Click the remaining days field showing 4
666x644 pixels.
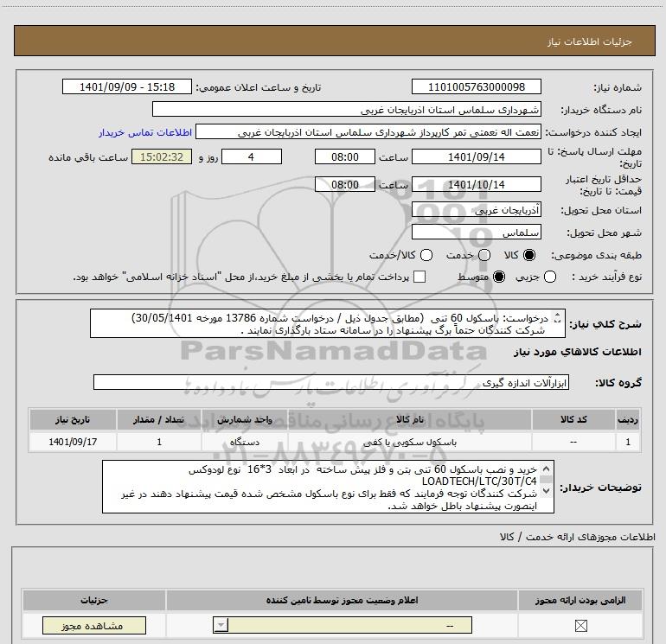pyautogui.click(x=252, y=156)
